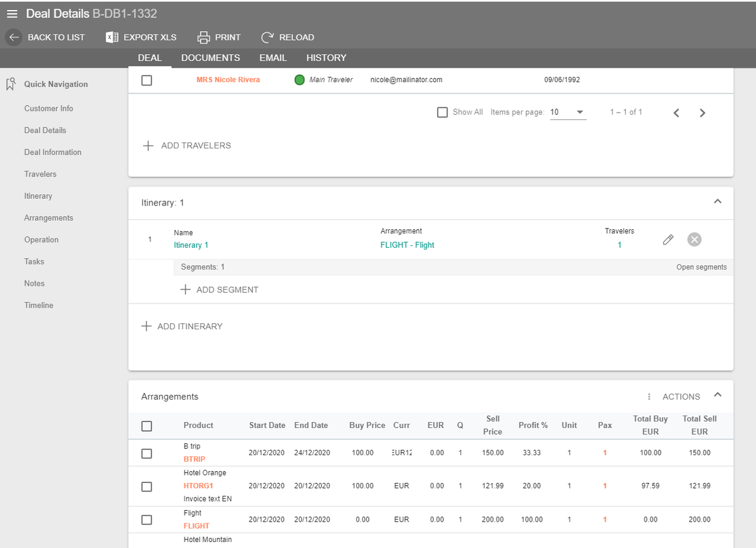Viewport: 756px width, 548px height.
Task: Open FLIGHT - Flight arrangement link
Action: click(407, 245)
